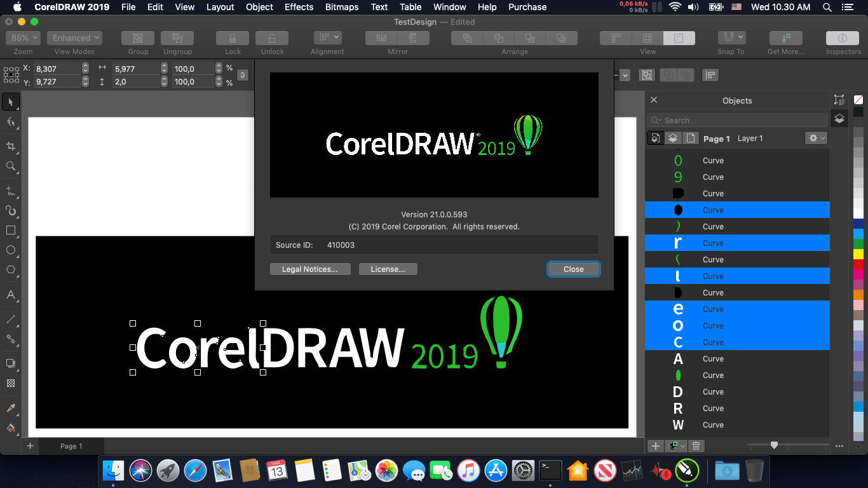Open the Effects menu

coord(299,7)
